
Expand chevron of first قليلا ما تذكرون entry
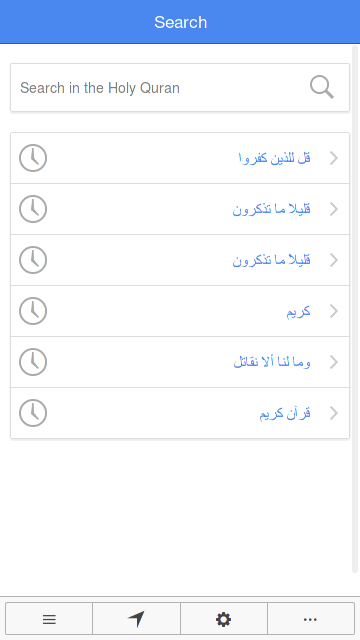[334, 209]
